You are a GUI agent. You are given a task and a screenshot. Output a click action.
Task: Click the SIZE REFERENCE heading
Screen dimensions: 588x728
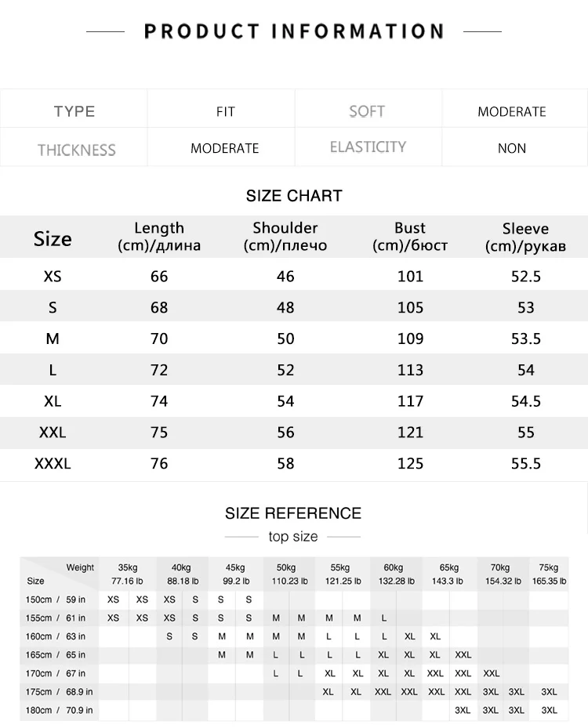point(293,513)
